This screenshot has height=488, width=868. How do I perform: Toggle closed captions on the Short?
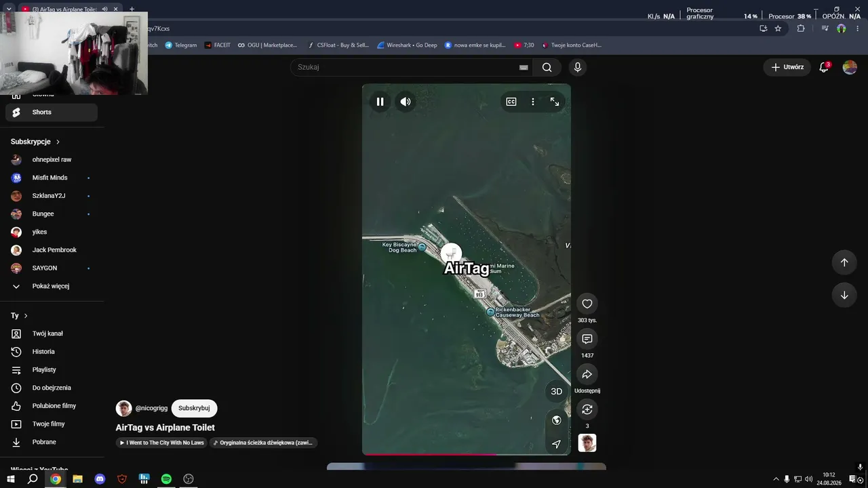pyautogui.click(x=511, y=102)
